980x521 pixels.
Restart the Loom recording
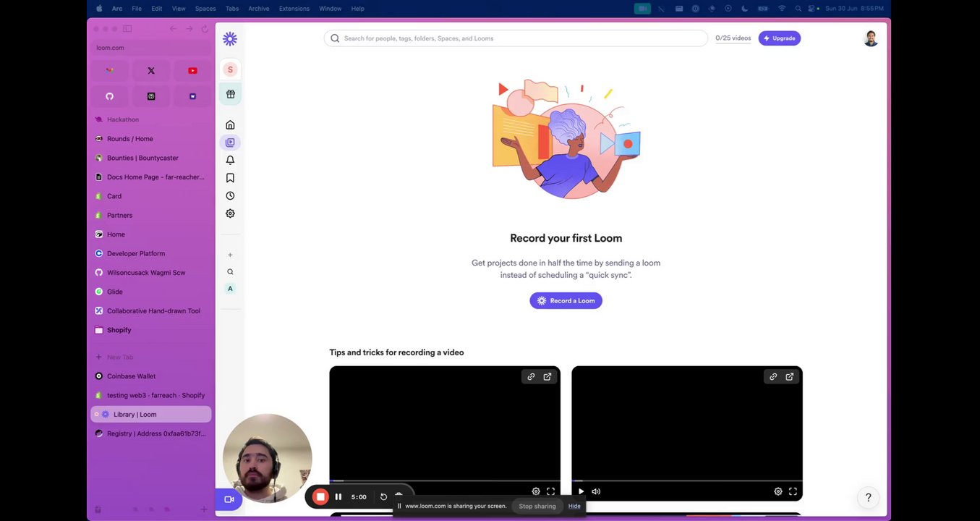(383, 496)
